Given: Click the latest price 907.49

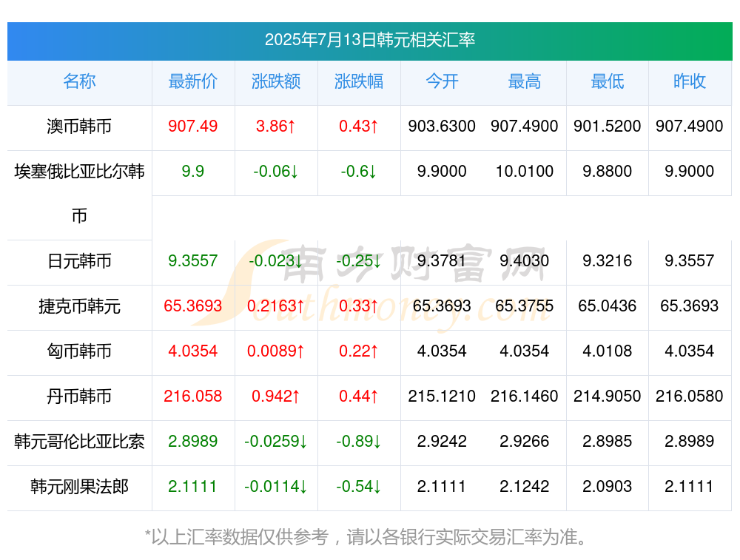Looking at the screenshot, I should point(193,126).
